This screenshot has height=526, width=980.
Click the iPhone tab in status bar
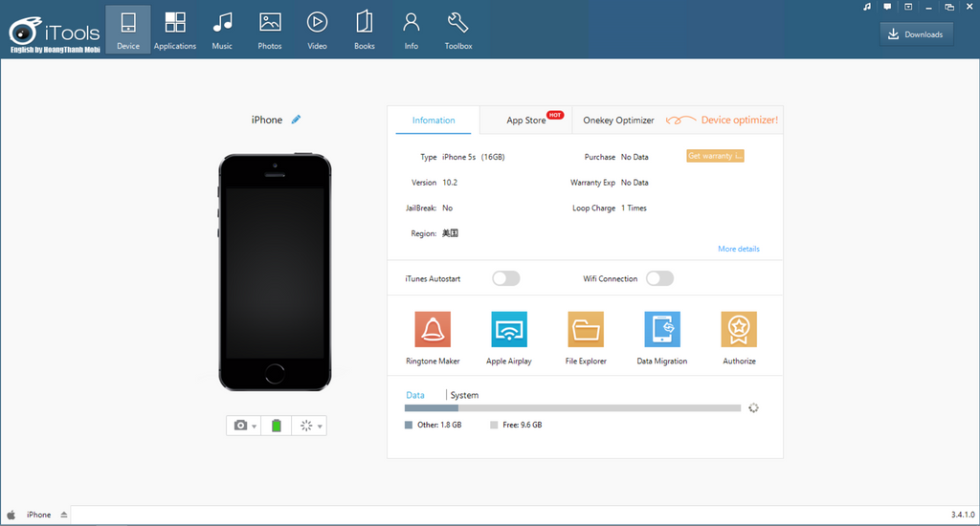tap(38, 515)
